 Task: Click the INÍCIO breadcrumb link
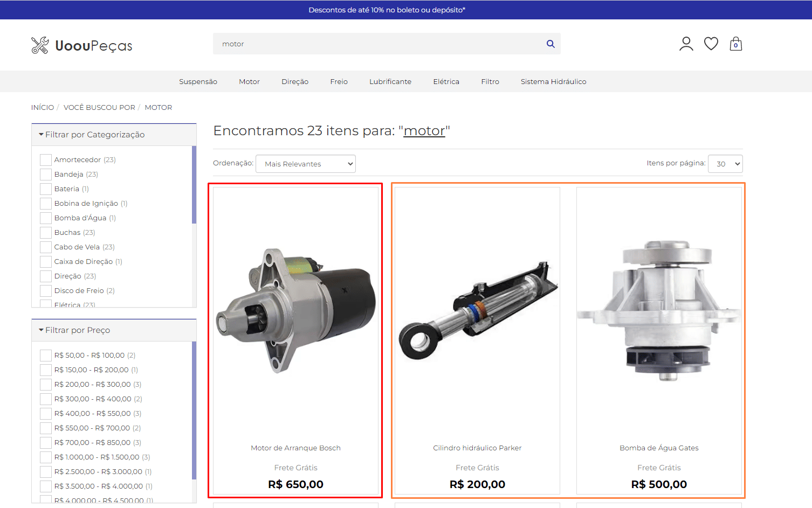[x=43, y=108]
